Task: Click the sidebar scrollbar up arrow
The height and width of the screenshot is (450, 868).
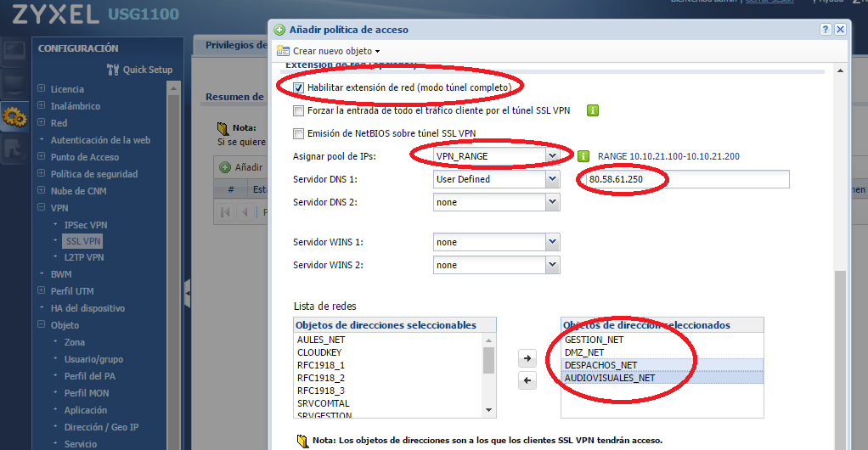Action: coord(173,88)
